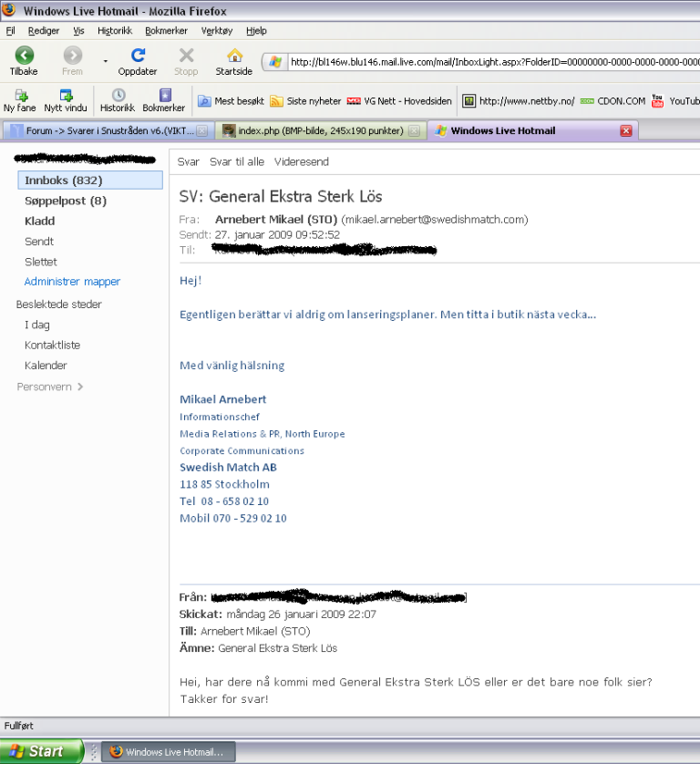Switch to the index.php BMP-bilde tab
Image resolution: width=700 pixels, height=764 pixels.
point(321,130)
